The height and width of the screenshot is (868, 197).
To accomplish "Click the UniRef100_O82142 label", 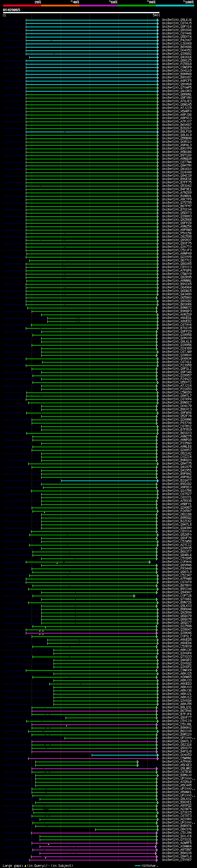I will pyautogui.click(x=177, y=454).
